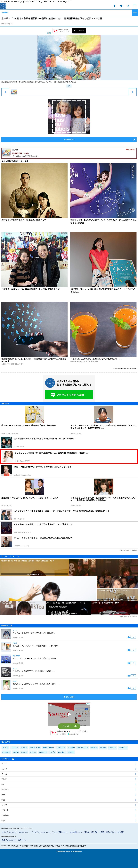138x868 pixels.
Task: Open the hamburger menu icon
Action: 135,6
